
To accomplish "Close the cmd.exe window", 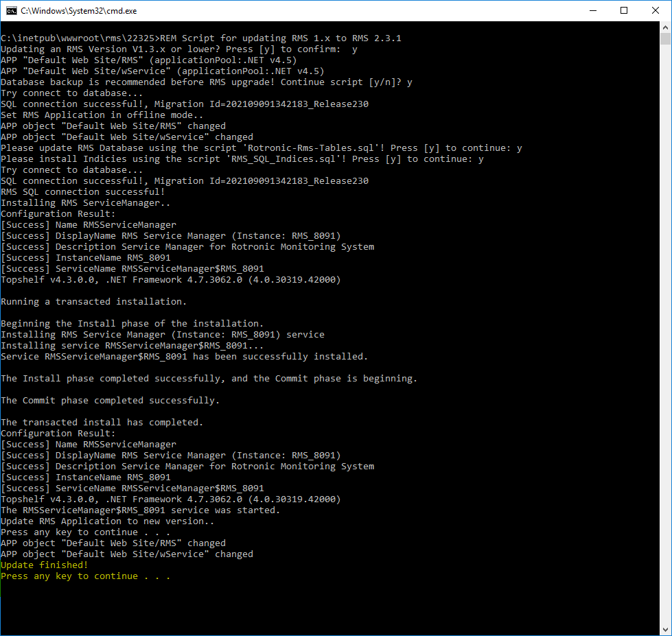I will (x=656, y=11).
